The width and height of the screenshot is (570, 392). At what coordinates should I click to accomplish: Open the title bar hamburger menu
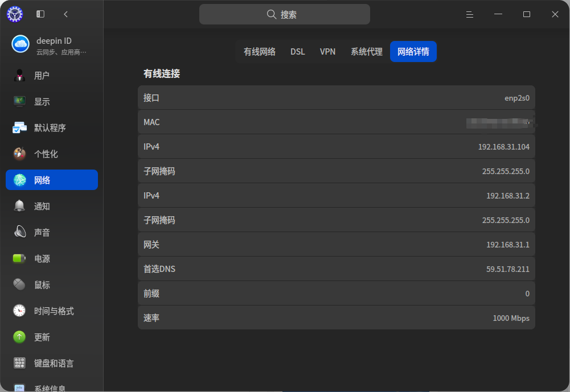point(470,15)
